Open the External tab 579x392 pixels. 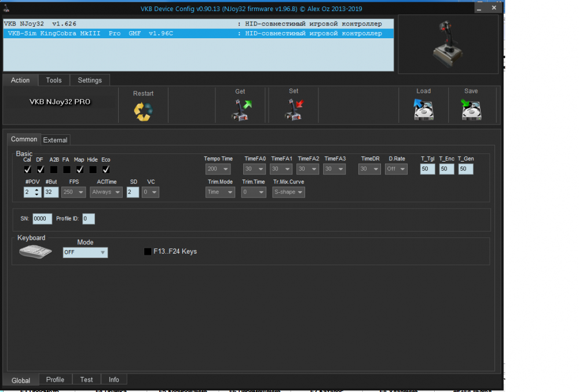(56, 140)
